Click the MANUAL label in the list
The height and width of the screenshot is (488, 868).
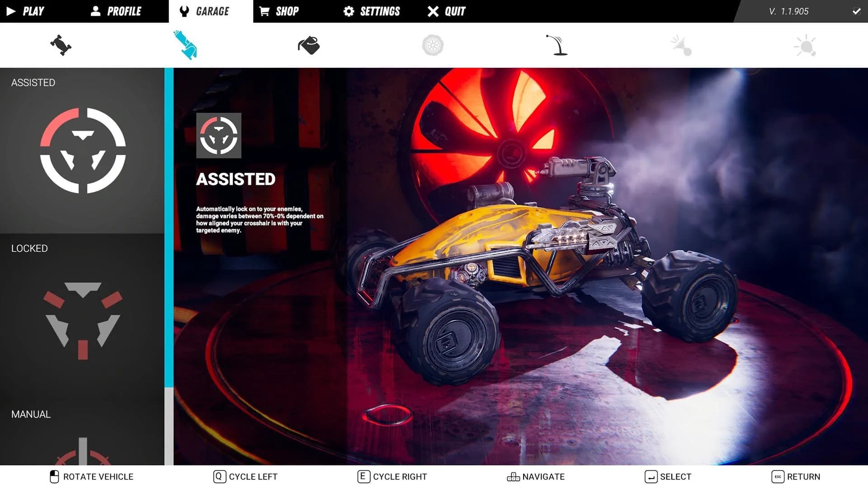[31, 414]
